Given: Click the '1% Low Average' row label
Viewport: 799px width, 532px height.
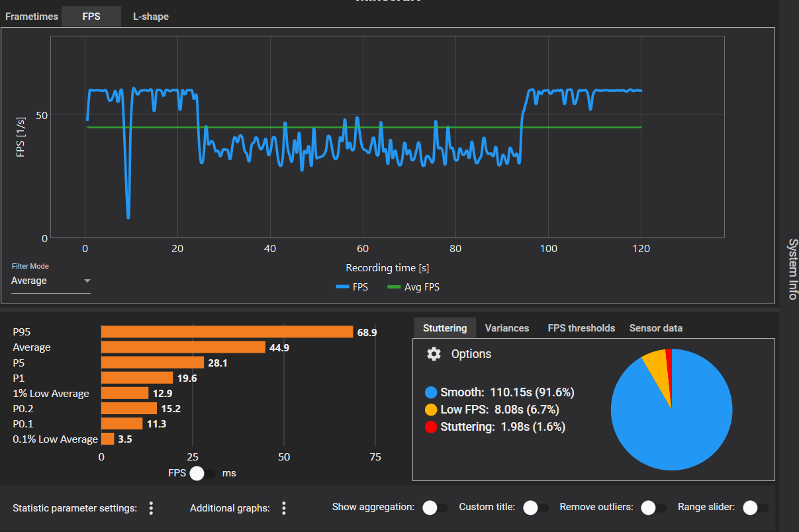Looking at the screenshot, I should (51, 393).
